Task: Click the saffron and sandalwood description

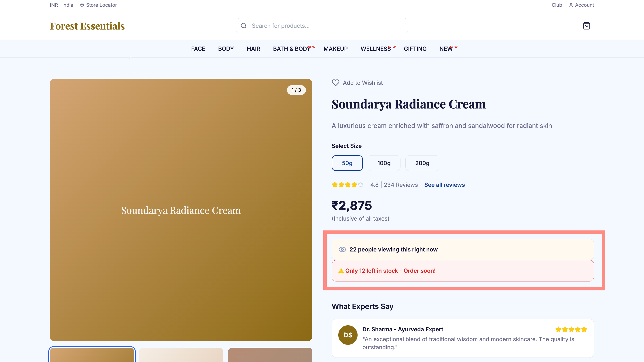Action: click(442, 126)
